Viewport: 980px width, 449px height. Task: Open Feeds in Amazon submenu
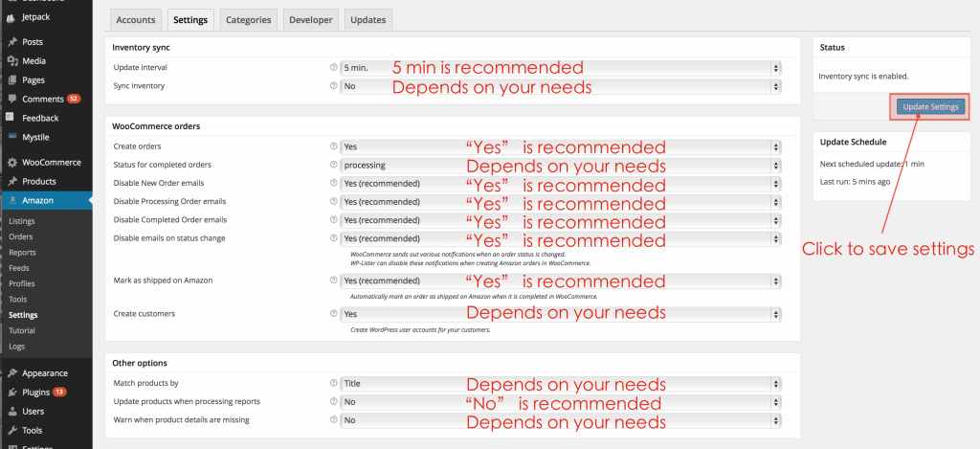(19, 268)
